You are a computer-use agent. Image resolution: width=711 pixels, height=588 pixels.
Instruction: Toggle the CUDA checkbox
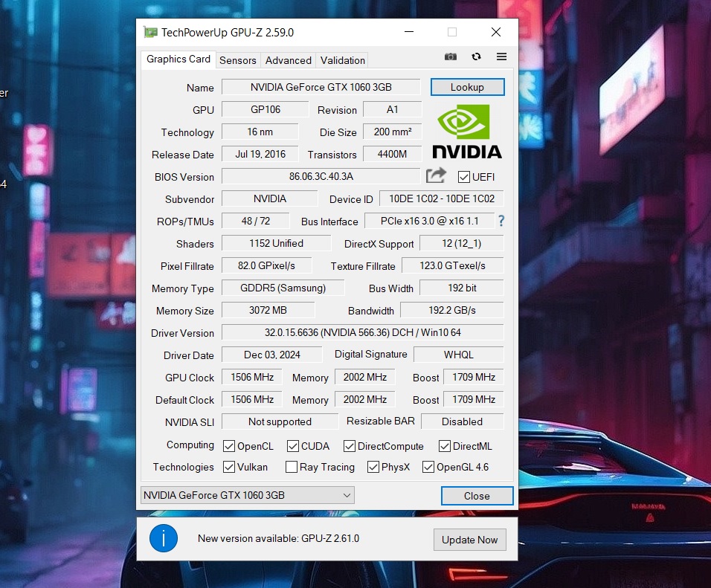[293, 446]
